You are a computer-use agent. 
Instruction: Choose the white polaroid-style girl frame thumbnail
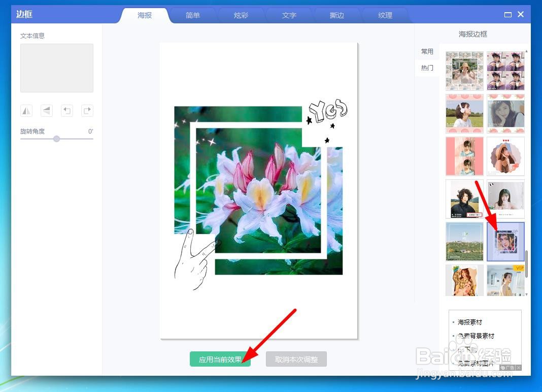pos(505,199)
